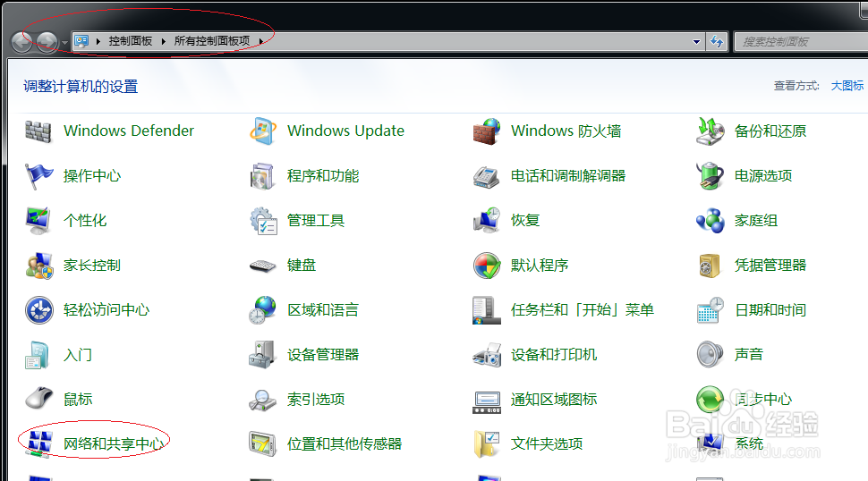Click the 搜索控制面板 search field
The image size is (868, 481).
point(802,41)
